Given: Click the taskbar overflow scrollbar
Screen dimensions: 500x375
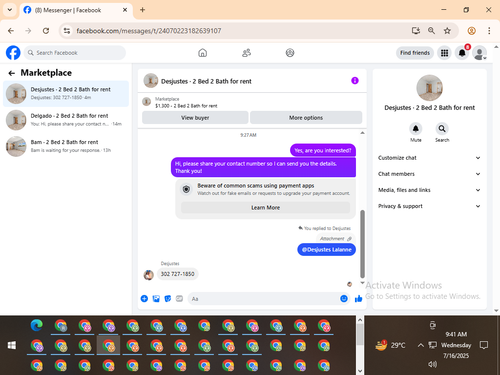Looking at the screenshot, I should pyautogui.click(x=360, y=334).
